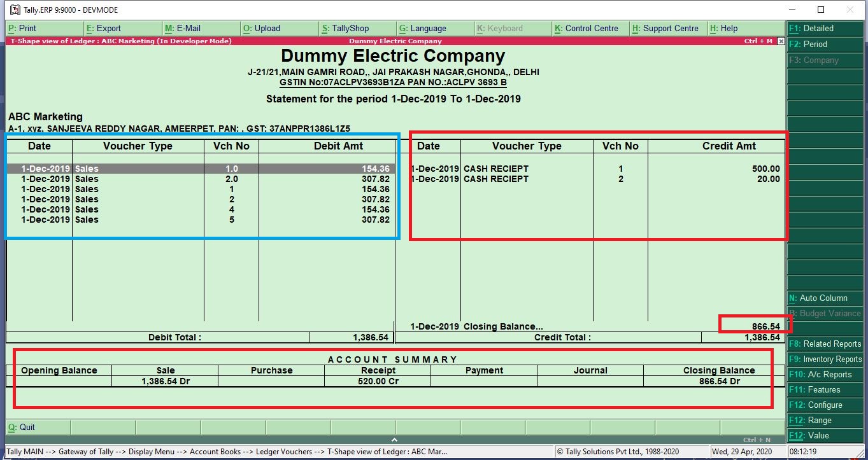Click the Purchase summary header
The height and width of the screenshot is (460, 868).
pyautogui.click(x=272, y=370)
